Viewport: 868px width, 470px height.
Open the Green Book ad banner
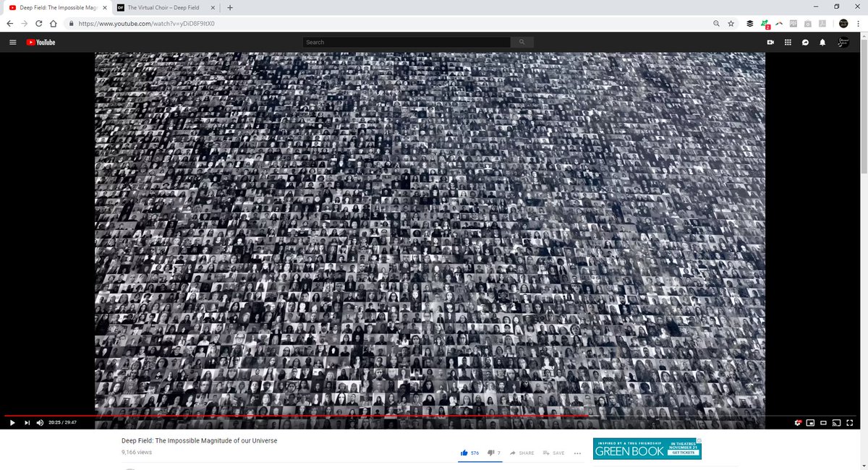pyautogui.click(x=647, y=448)
